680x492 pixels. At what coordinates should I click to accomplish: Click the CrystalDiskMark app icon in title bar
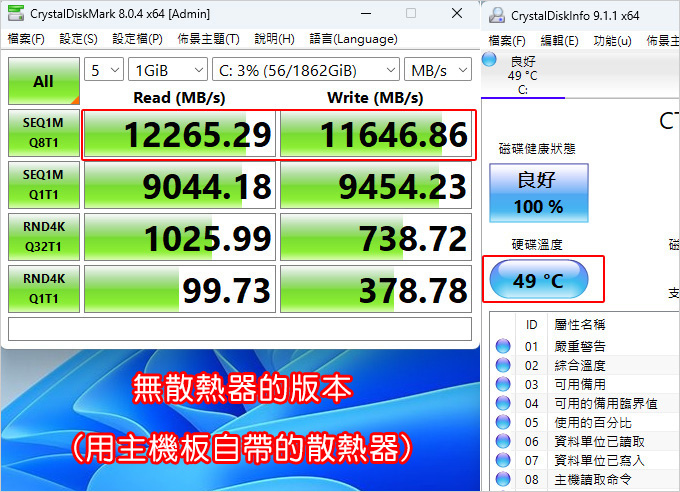coord(16,13)
